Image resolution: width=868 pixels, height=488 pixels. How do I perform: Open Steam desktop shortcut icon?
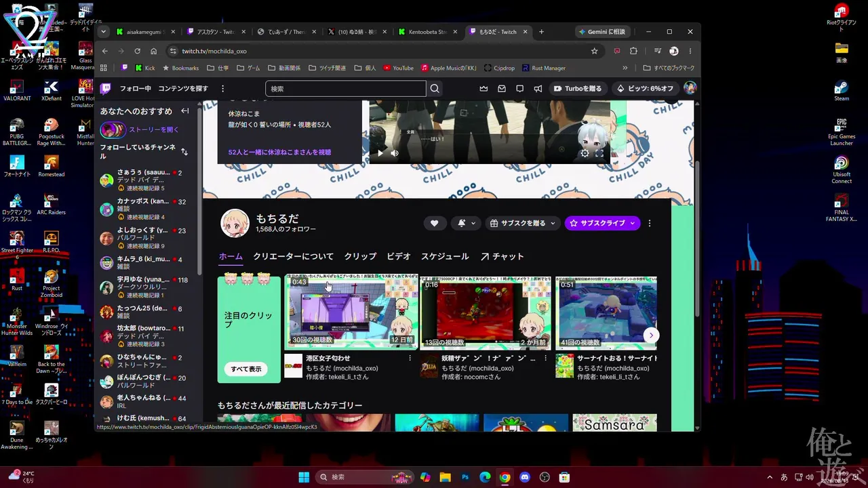[842, 91]
